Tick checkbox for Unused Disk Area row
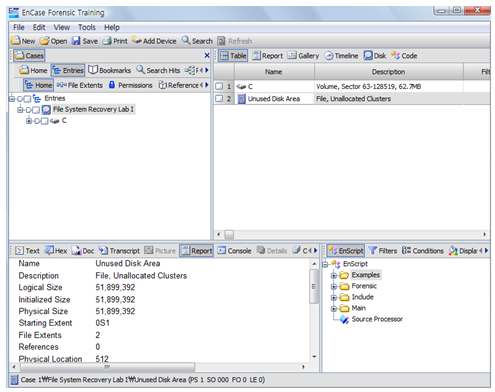 (219, 99)
